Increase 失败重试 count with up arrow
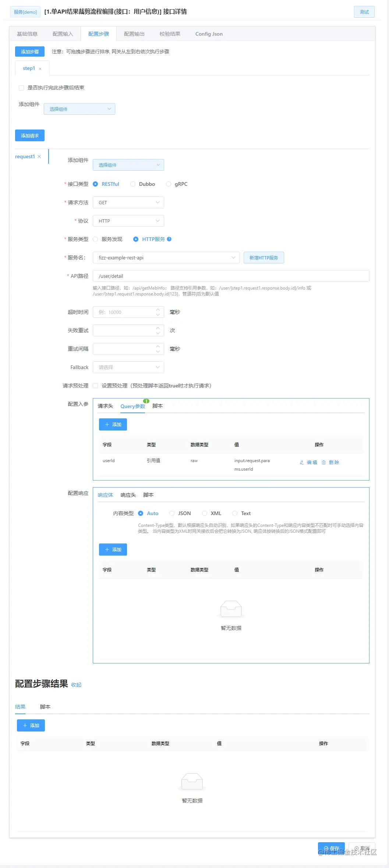Image resolution: width=389 pixels, height=868 pixels. pyautogui.click(x=158, y=328)
